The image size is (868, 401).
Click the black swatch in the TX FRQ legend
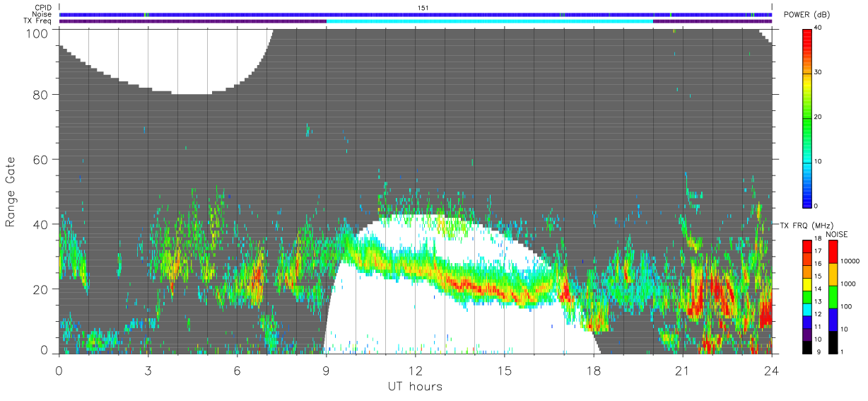pyautogui.click(x=808, y=347)
